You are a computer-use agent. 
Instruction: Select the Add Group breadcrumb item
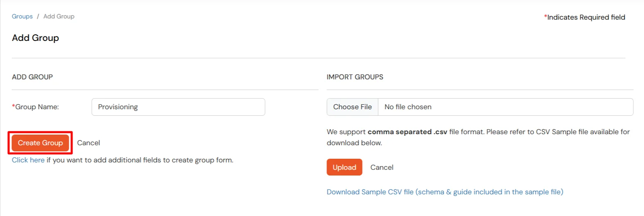[59, 16]
